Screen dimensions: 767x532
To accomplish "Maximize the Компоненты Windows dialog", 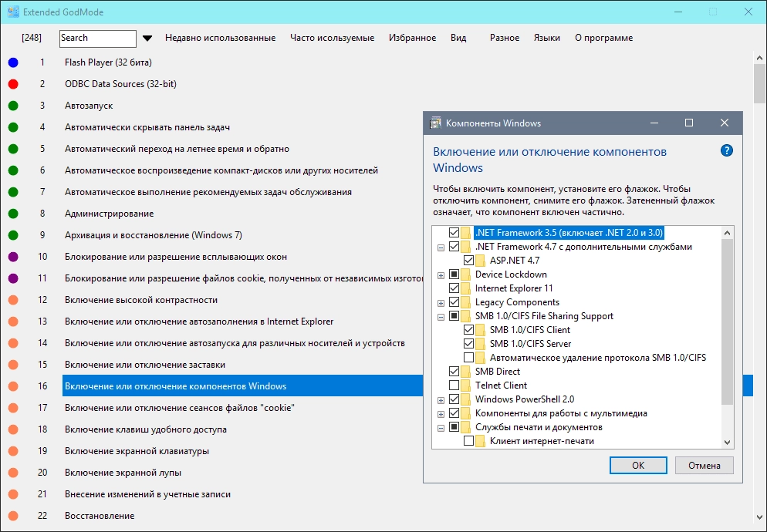I will tap(689, 123).
